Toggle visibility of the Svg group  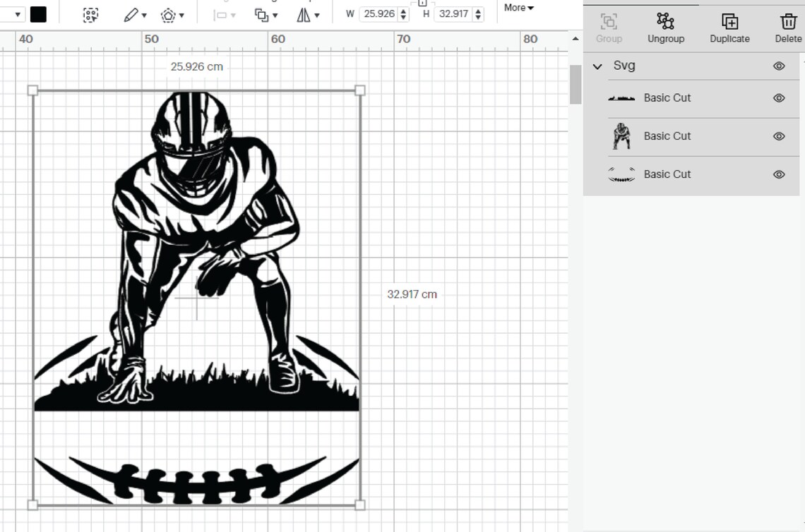(779, 66)
